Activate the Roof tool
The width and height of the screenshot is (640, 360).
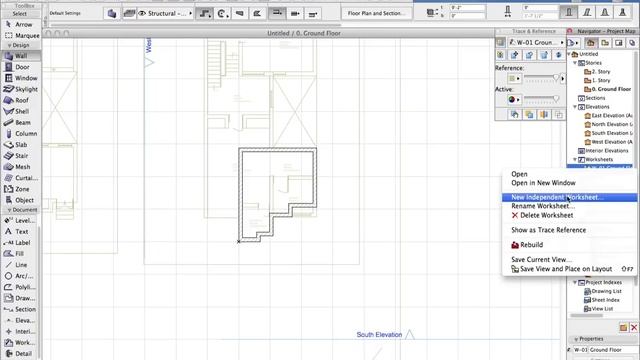(x=20, y=100)
